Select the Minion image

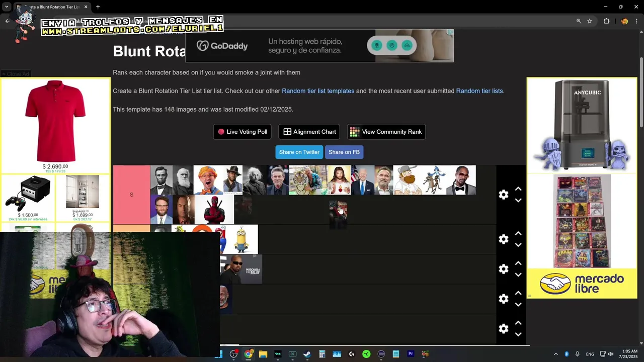(242, 239)
